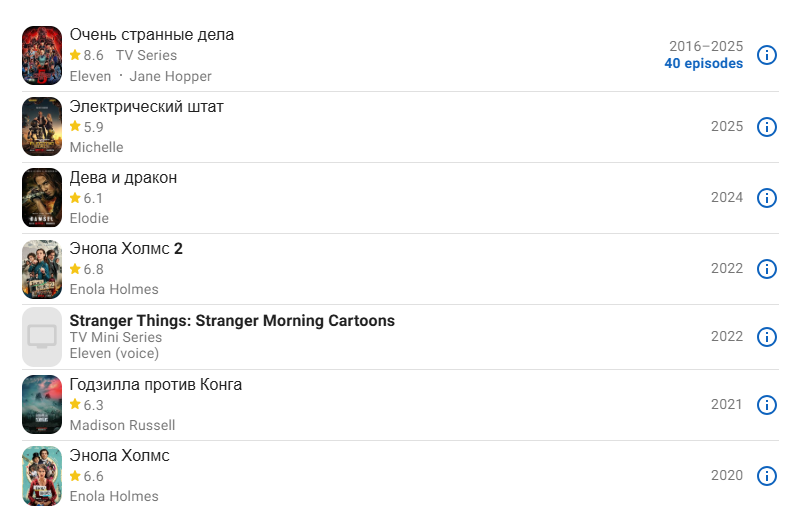
Task: Open Stranger Things: Stranger Morning Cartoons title
Action: click(x=232, y=321)
